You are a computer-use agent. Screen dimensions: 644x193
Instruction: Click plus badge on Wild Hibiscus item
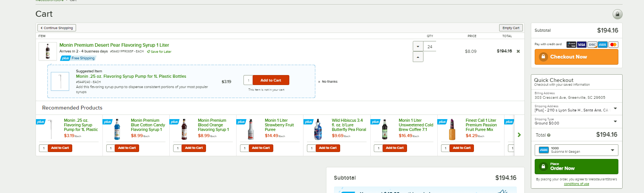pyautogui.click(x=308, y=122)
